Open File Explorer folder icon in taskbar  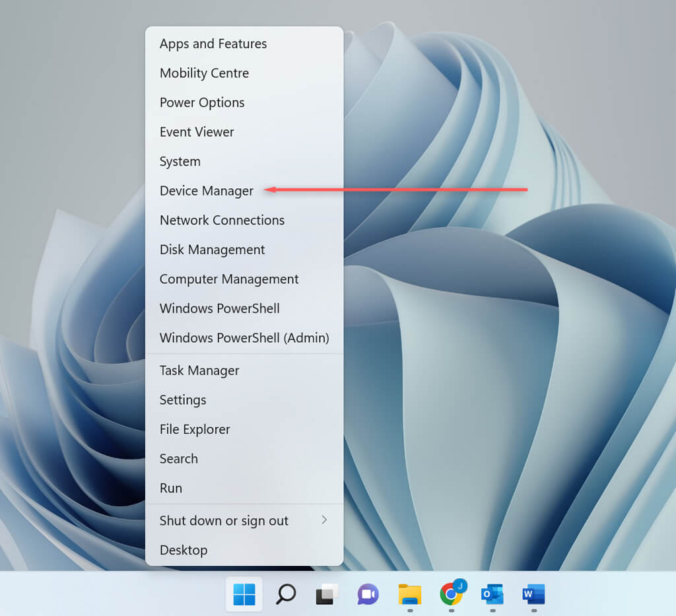[409, 594]
